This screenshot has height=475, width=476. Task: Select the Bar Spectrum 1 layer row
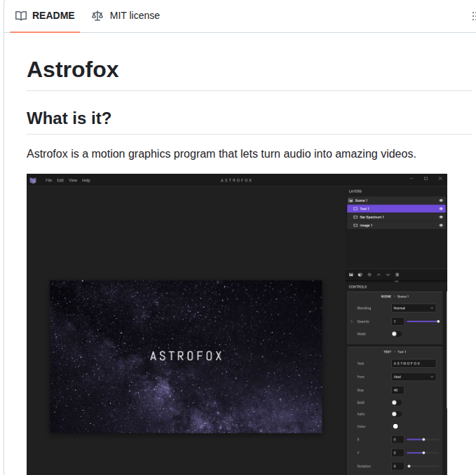pos(396,217)
